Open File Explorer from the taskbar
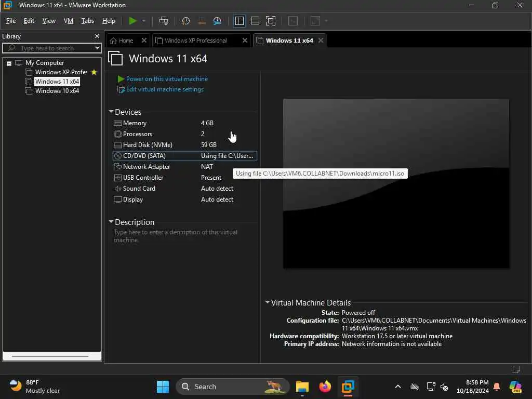 pos(302,387)
